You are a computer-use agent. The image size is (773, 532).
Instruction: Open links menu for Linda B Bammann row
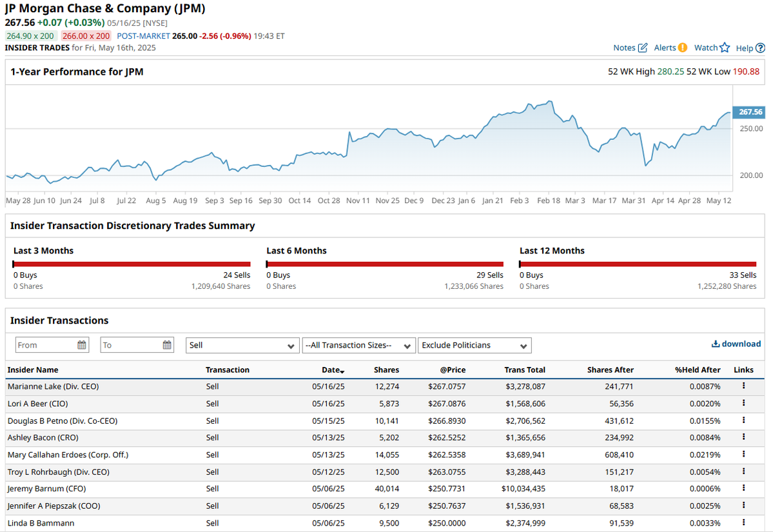743,522
